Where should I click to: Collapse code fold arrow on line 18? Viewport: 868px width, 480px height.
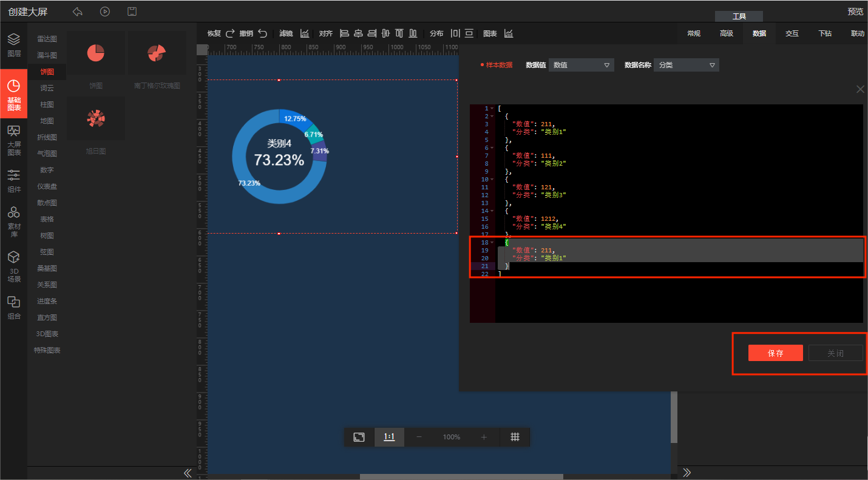point(492,243)
